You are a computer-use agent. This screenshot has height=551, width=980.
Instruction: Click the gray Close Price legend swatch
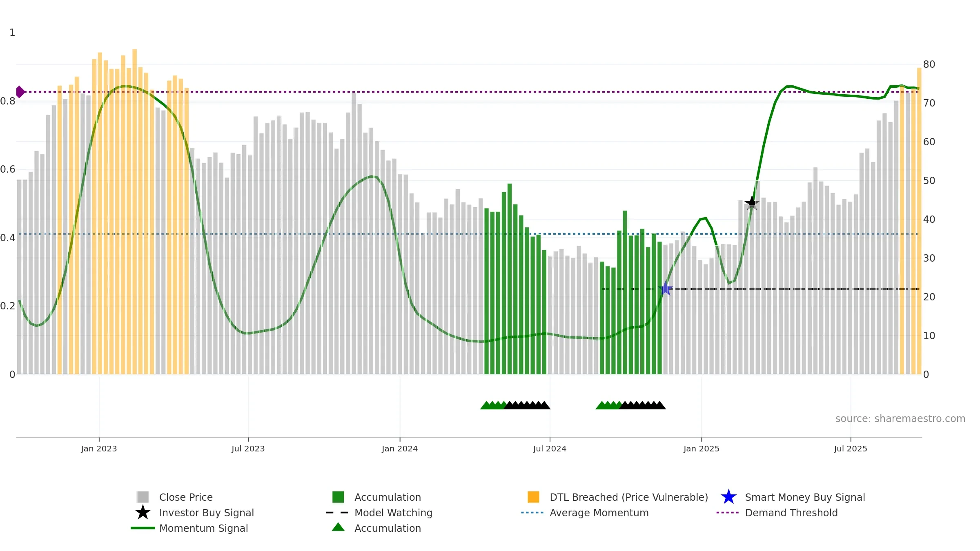pos(143,497)
